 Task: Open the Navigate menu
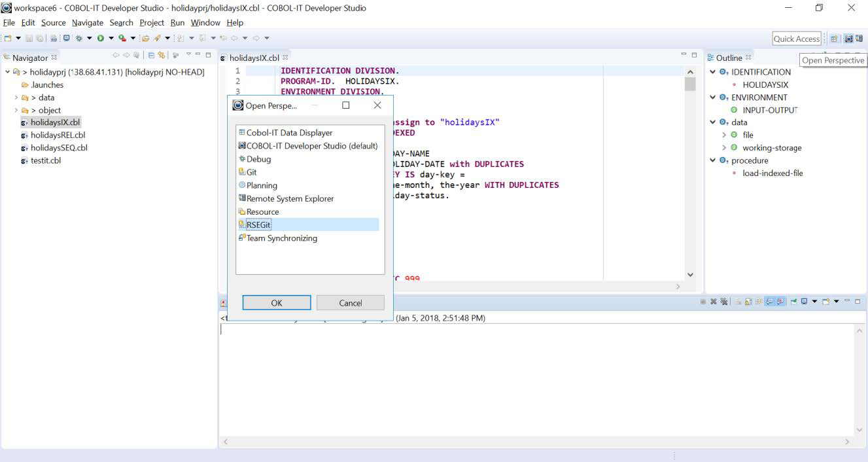coord(87,22)
